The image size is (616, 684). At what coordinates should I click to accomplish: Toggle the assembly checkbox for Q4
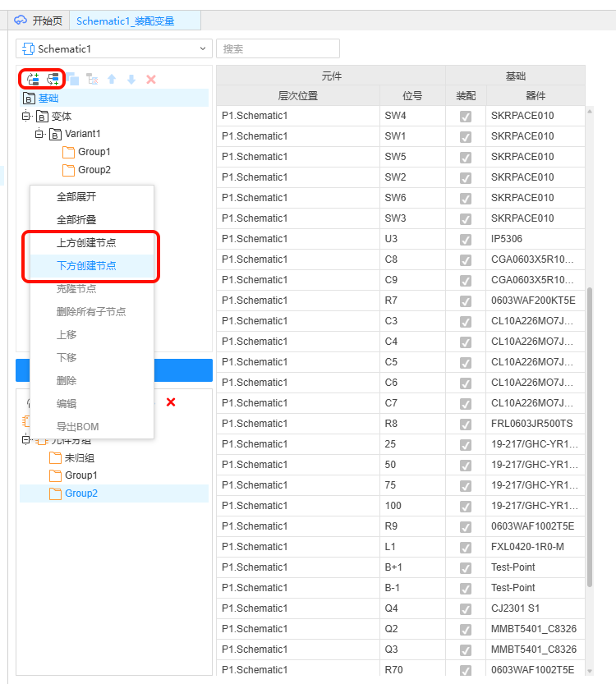(x=466, y=608)
